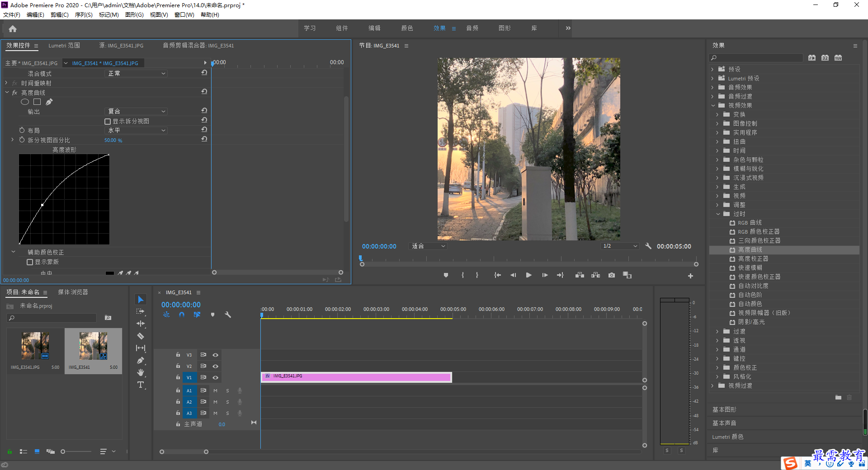Expand 时间重映射 effect
The image size is (868, 470).
tap(6, 83)
